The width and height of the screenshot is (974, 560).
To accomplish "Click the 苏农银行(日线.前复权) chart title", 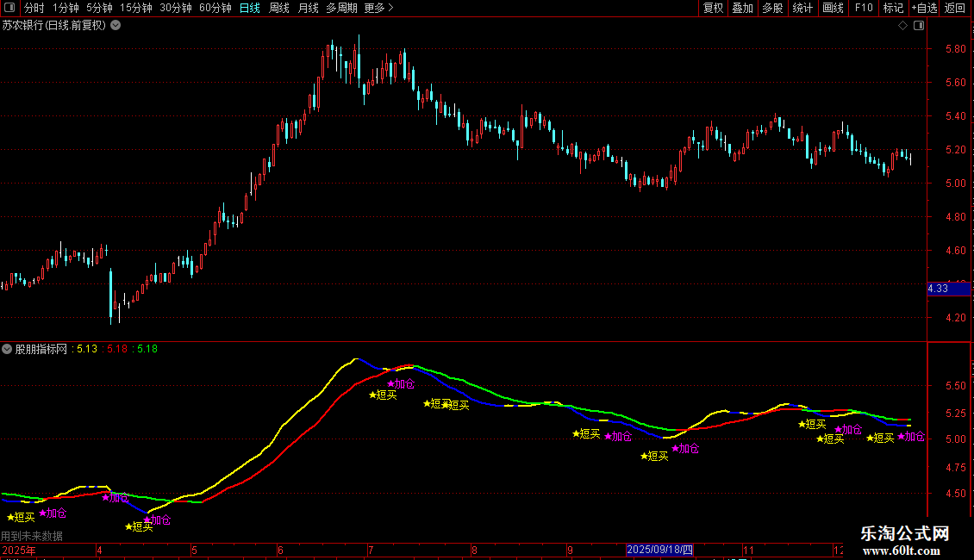I will pos(54,26).
